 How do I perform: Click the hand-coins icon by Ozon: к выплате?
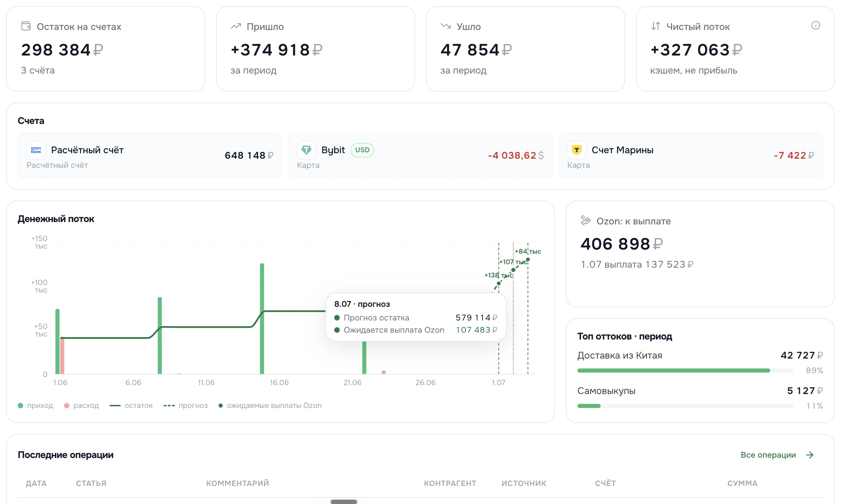pyautogui.click(x=586, y=221)
